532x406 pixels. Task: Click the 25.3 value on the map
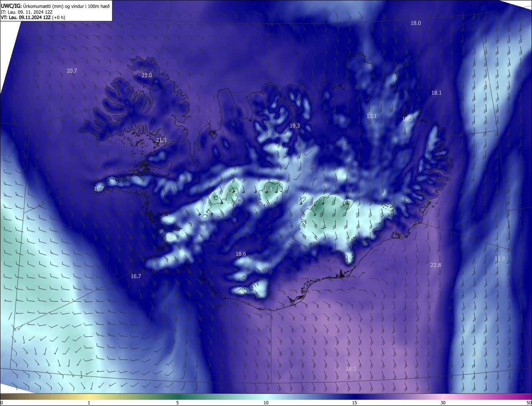(351, 369)
